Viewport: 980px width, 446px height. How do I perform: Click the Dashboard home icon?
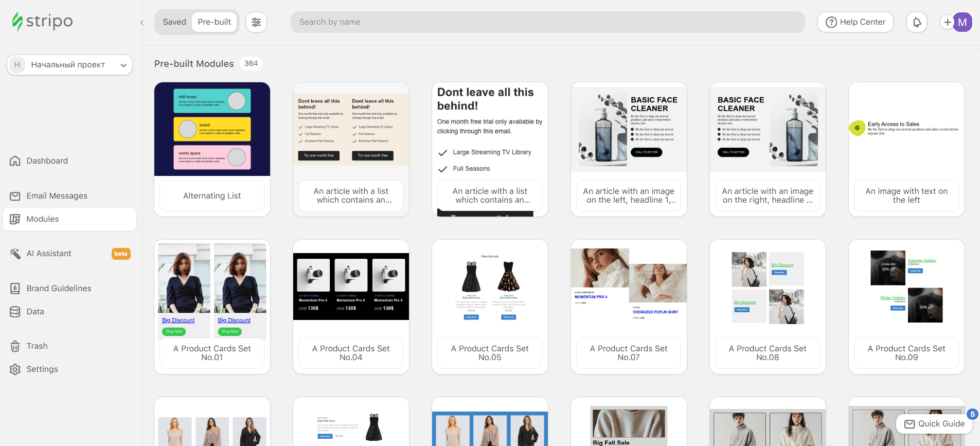15,161
